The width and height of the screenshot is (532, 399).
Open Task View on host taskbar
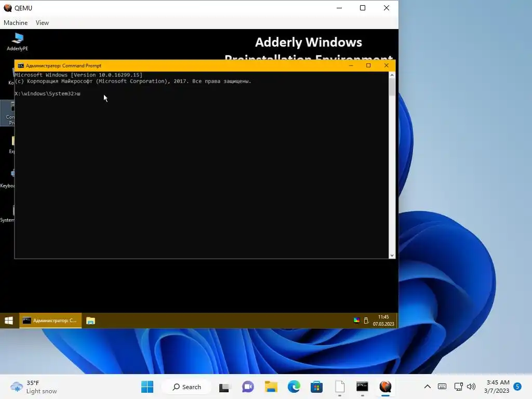(224, 387)
